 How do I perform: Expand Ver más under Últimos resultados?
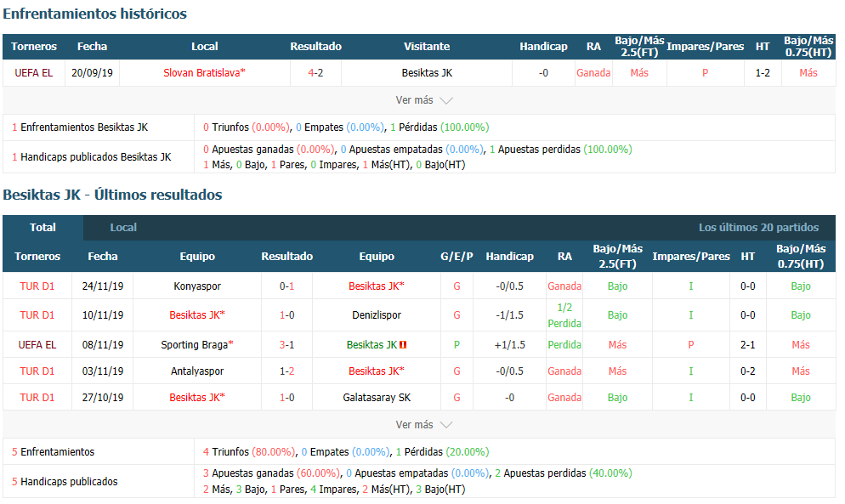click(x=423, y=425)
